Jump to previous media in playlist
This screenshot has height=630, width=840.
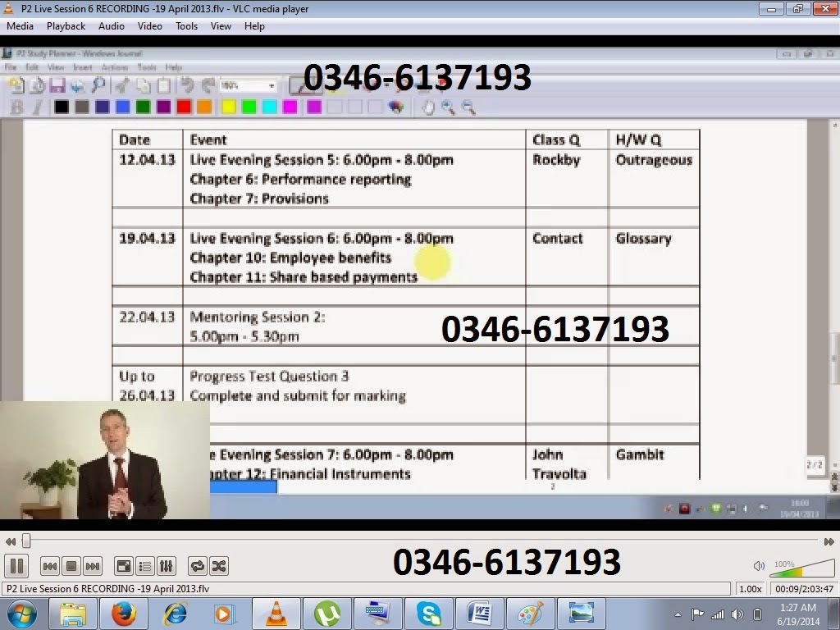click(x=50, y=566)
